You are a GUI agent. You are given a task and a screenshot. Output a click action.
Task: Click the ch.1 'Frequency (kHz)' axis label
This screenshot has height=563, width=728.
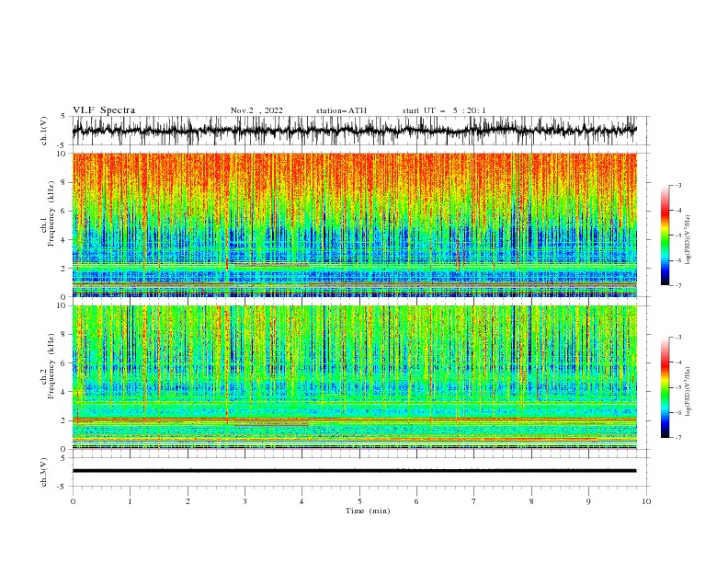[51, 214]
